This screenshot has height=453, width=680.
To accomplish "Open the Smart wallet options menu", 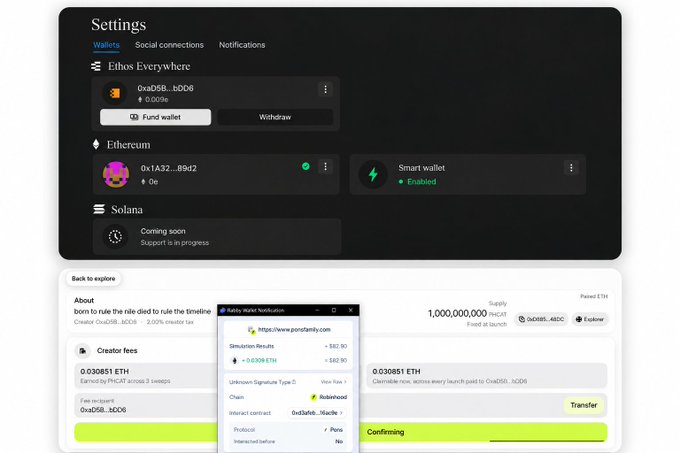I will [571, 168].
